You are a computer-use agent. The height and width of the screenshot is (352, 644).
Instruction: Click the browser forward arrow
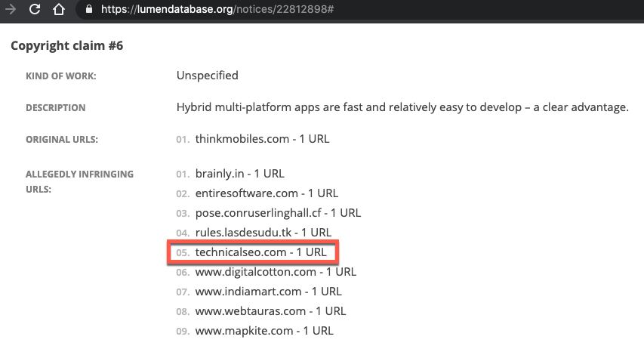[11, 9]
